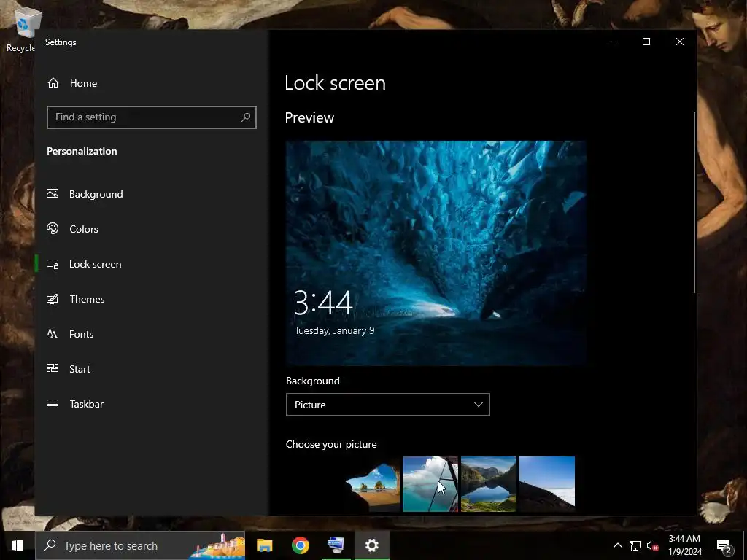
Task: Choose the blue sky hillside thumbnail
Action: pos(547,484)
